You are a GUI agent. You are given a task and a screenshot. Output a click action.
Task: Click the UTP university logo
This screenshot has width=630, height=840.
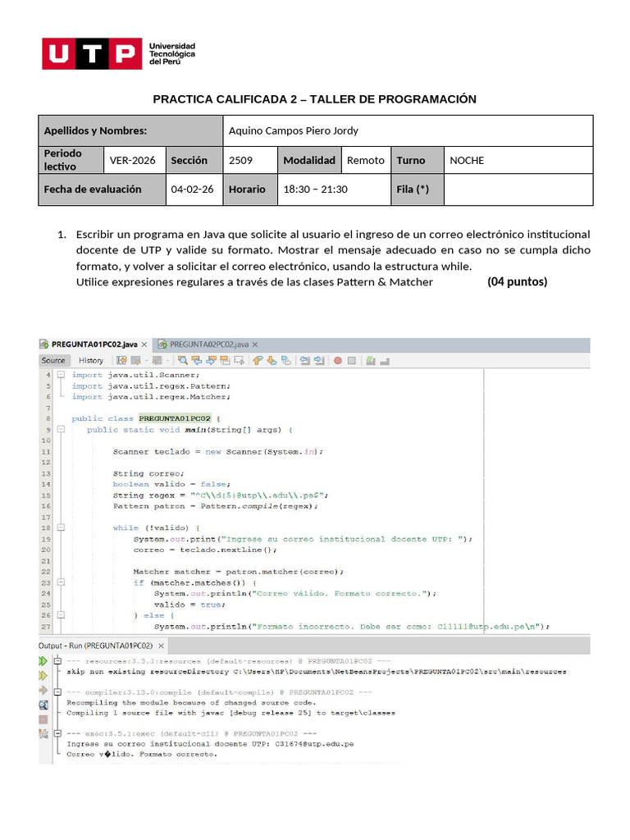(x=118, y=53)
